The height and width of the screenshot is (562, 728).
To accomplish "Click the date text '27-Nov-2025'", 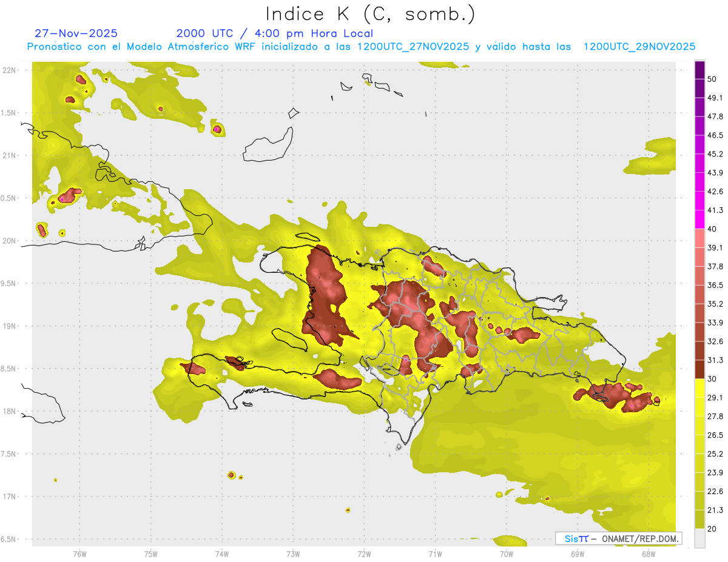I will pyautogui.click(x=76, y=33).
